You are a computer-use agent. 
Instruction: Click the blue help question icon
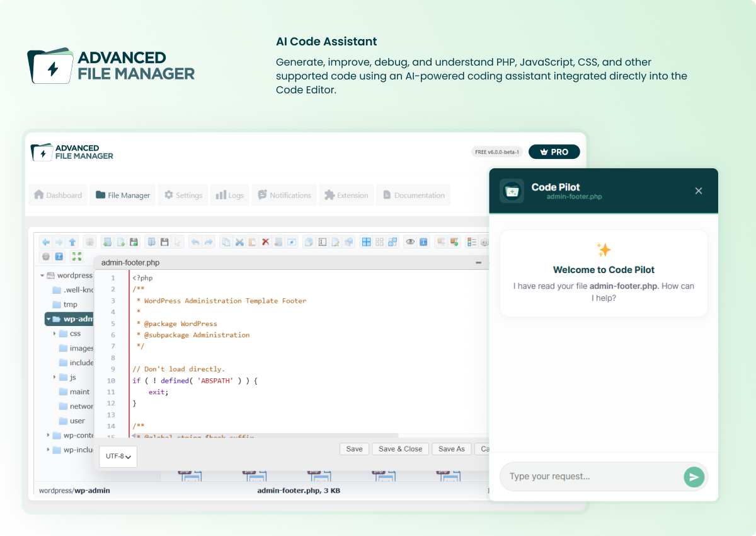[x=59, y=256]
